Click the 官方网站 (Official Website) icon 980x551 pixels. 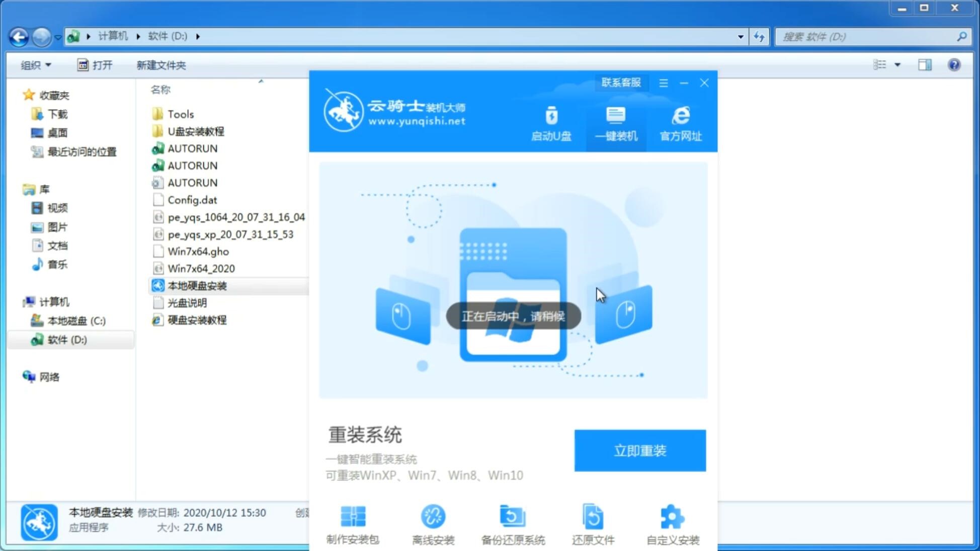pyautogui.click(x=679, y=123)
